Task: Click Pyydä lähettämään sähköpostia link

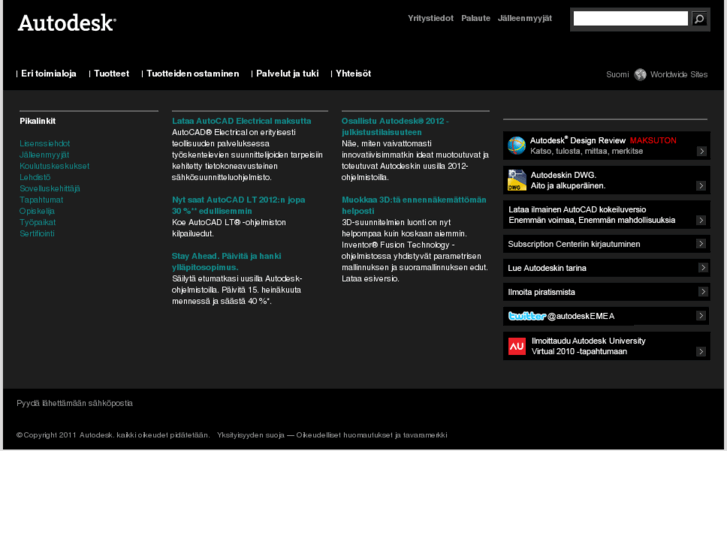Action: click(x=75, y=404)
